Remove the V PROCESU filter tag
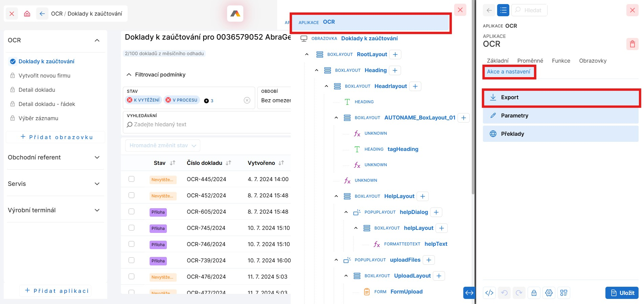The height and width of the screenshot is (304, 644). point(168,100)
